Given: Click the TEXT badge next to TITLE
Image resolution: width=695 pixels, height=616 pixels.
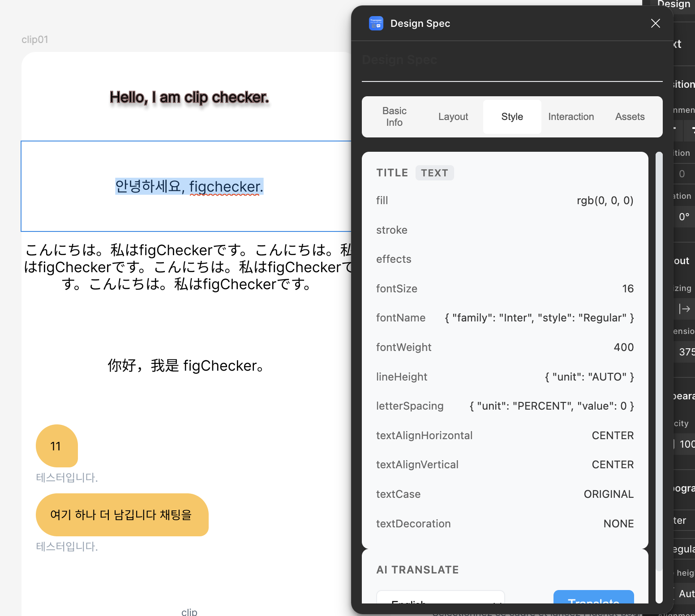Looking at the screenshot, I should [434, 173].
